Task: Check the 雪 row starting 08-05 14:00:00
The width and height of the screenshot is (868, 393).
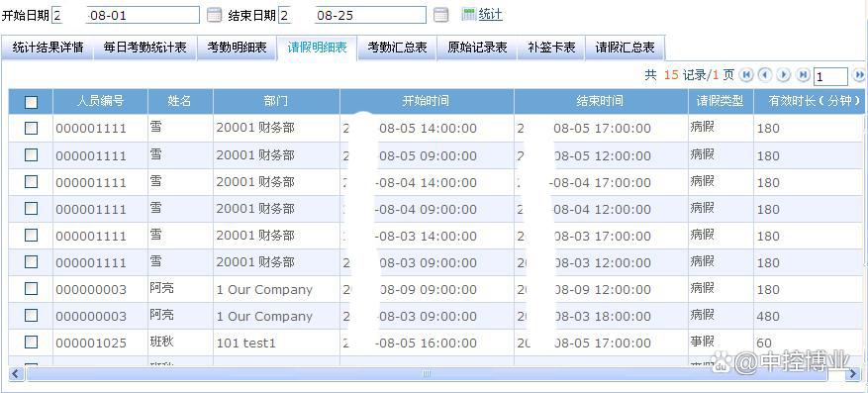Action: pos(31,128)
